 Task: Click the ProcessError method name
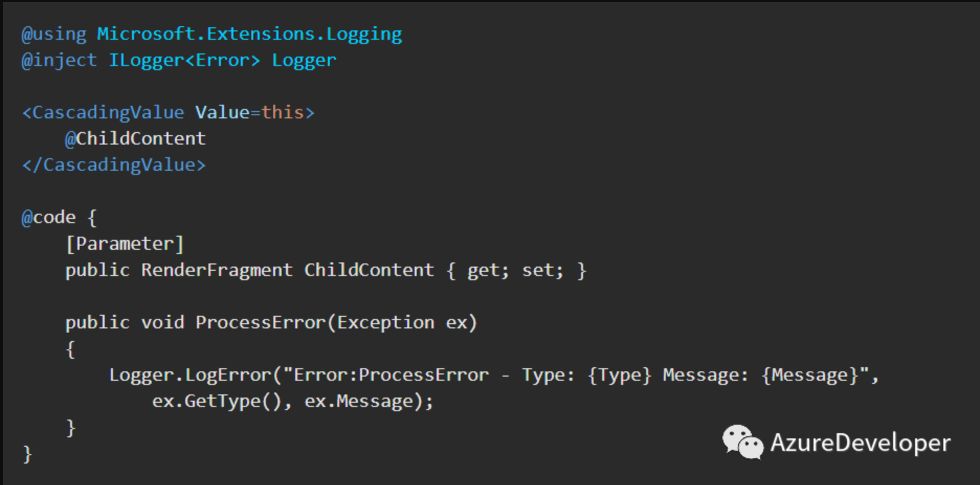[x=260, y=323]
